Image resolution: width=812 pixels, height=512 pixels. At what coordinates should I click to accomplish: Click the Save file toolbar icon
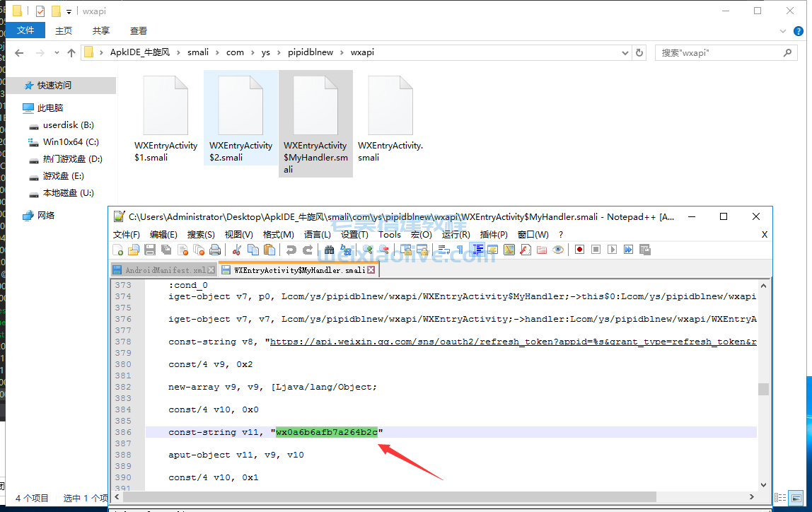point(149,250)
